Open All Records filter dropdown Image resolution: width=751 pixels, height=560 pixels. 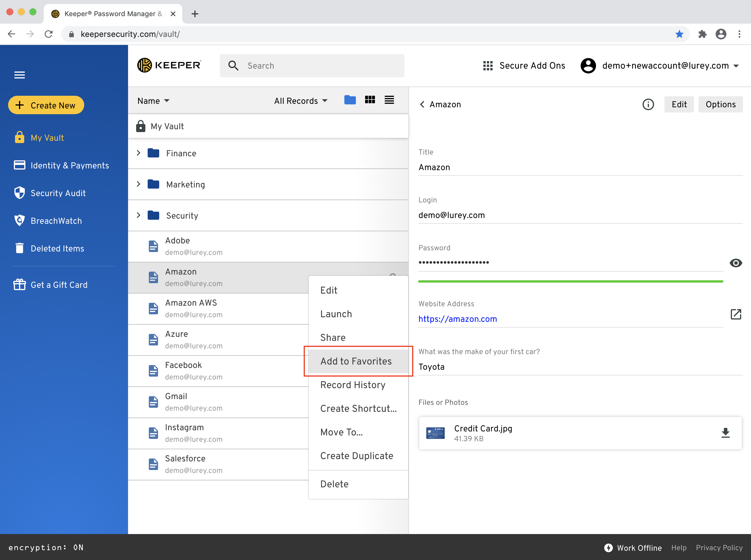click(301, 101)
